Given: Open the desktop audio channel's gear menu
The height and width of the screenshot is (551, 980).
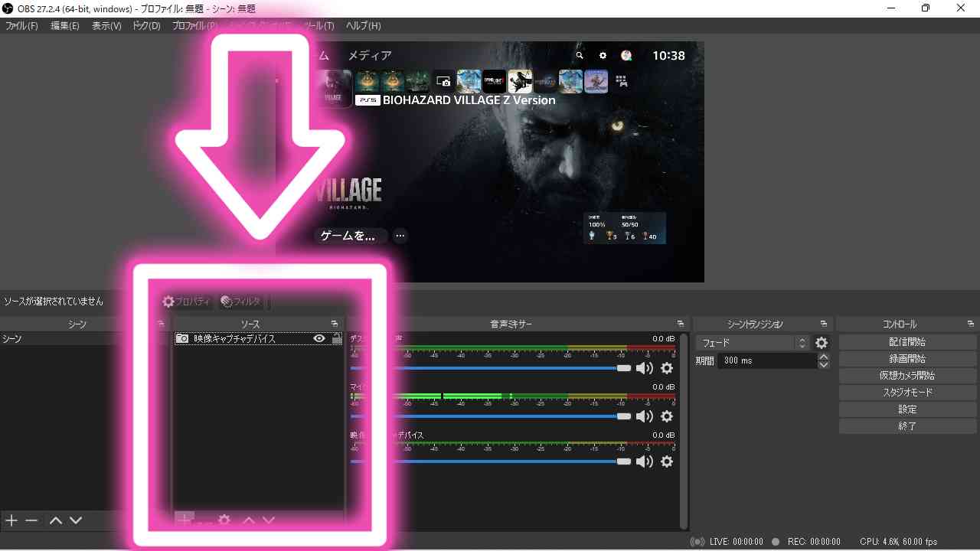Looking at the screenshot, I should 667,368.
